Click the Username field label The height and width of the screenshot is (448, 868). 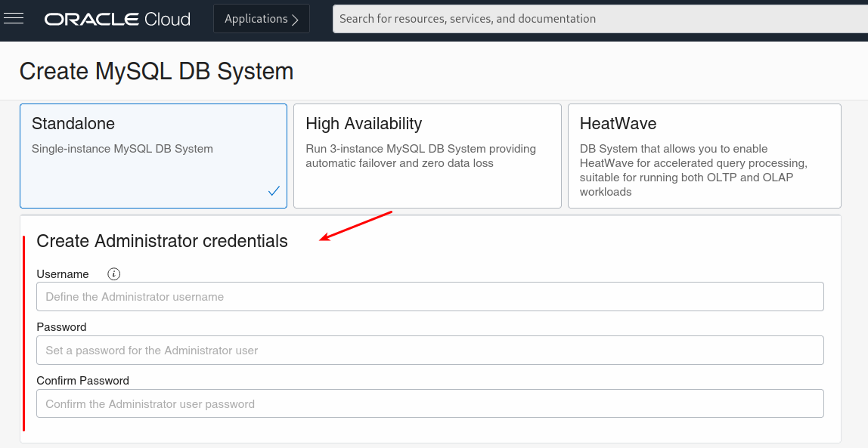click(63, 274)
